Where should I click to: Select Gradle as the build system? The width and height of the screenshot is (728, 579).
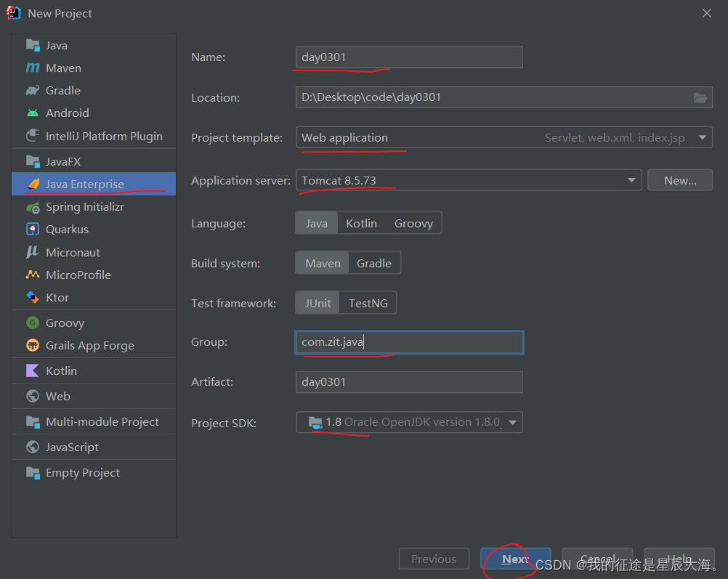373,262
